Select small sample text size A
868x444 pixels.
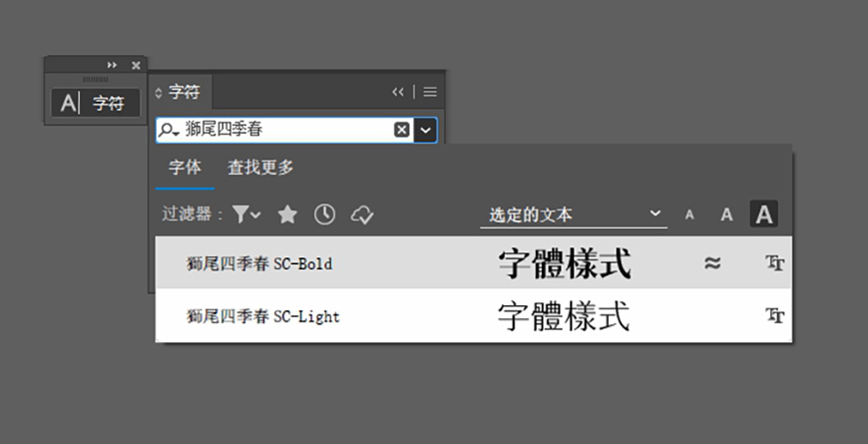pos(689,215)
